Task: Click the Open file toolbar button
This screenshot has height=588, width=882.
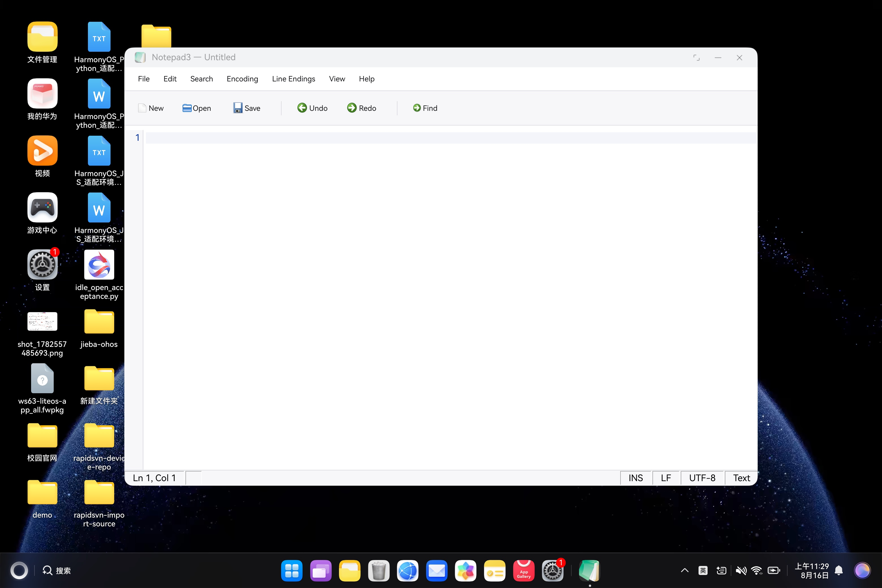Action: (x=196, y=108)
